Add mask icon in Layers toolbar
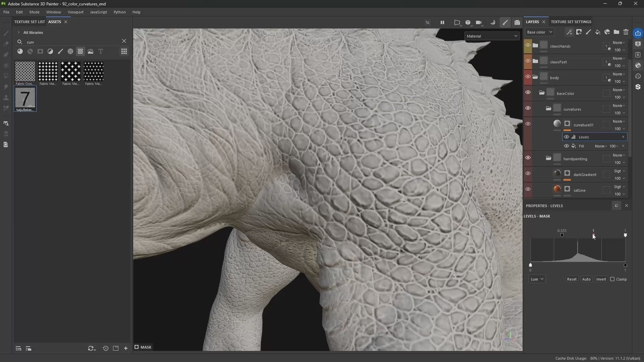The width and height of the screenshot is (644, 362). tap(579, 32)
